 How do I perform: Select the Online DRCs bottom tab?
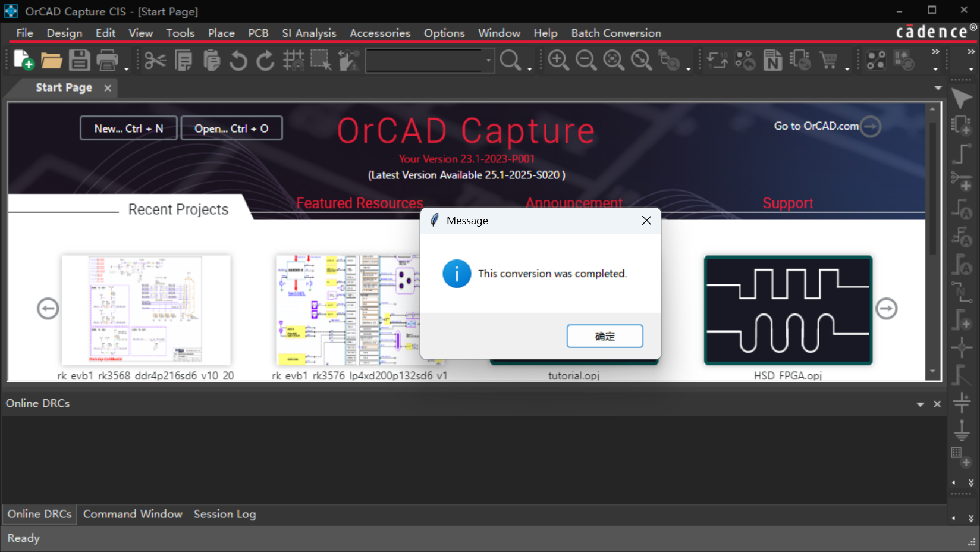pyautogui.click(x=39, y=514)
